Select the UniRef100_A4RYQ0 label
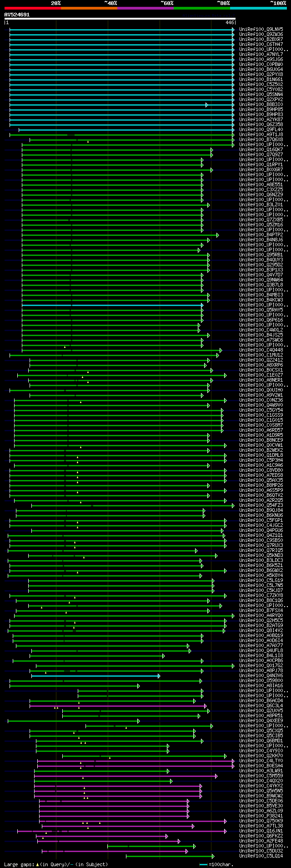 261,615
